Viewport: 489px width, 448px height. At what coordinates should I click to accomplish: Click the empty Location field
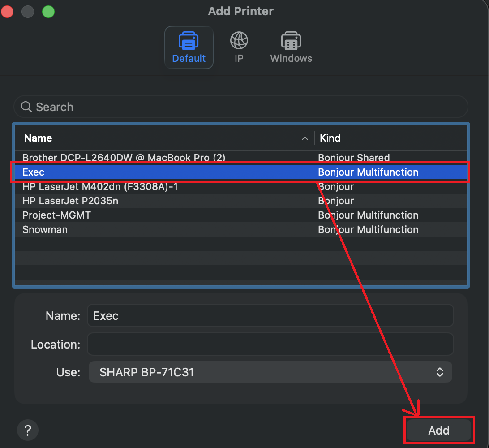coord(270,345)
